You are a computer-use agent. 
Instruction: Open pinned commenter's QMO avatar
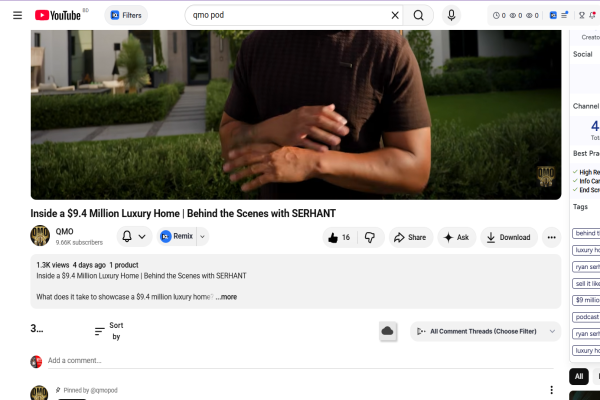pos(39,393)
